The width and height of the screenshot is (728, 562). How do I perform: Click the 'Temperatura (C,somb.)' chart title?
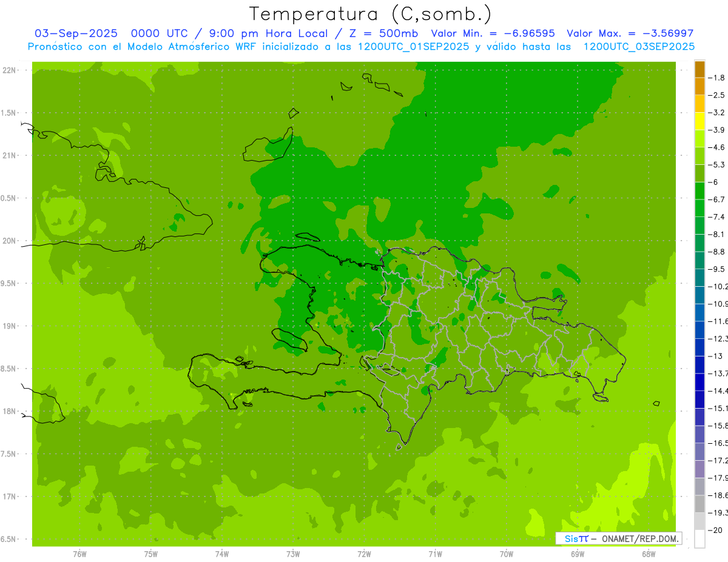tap(371, 14)
